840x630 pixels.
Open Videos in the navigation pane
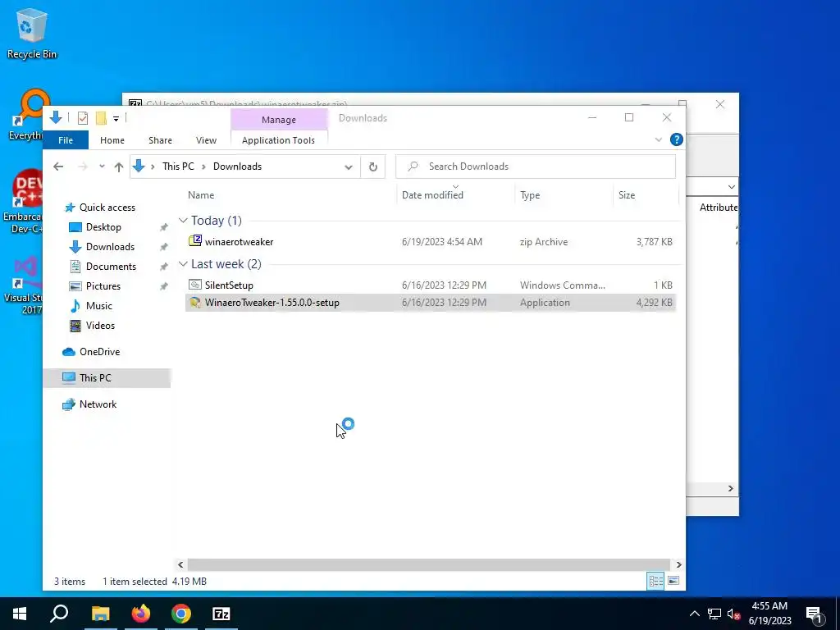point(100,326)
